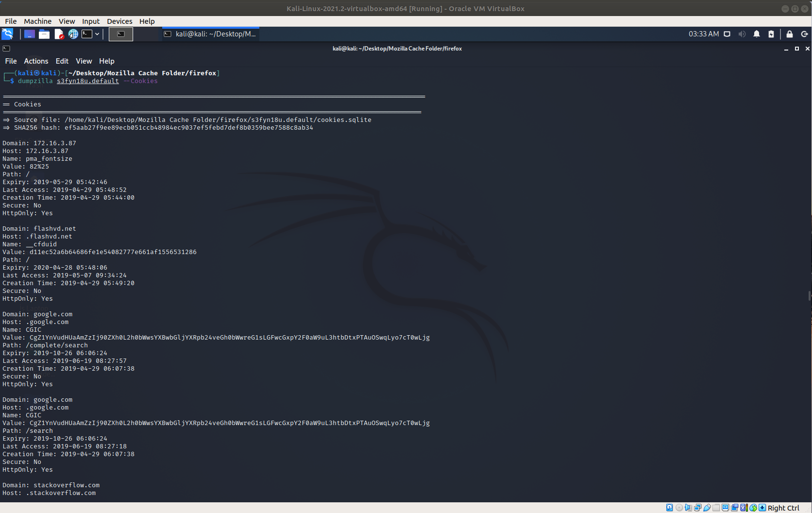Open the VirtualBox Machine menu

click(37, 21)
